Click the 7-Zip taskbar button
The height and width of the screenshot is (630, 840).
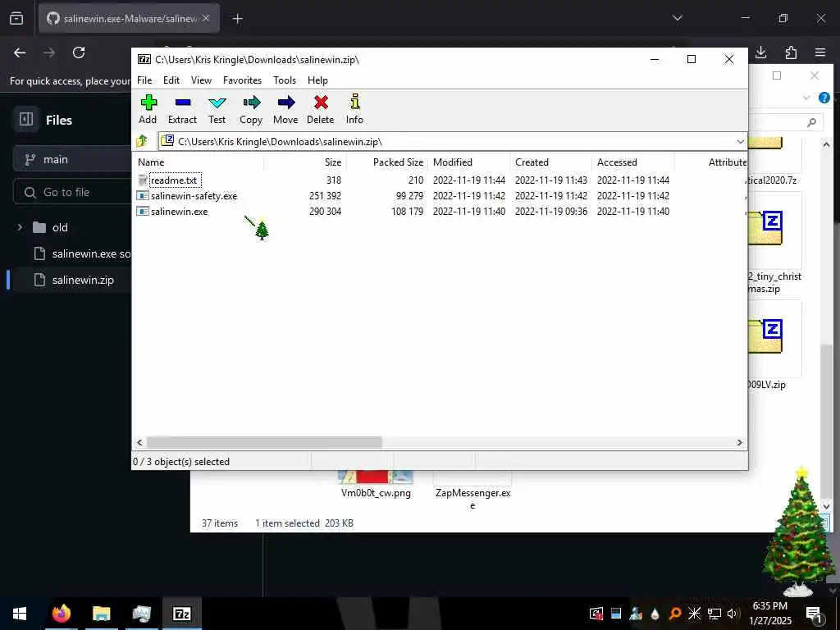(181, 614)
